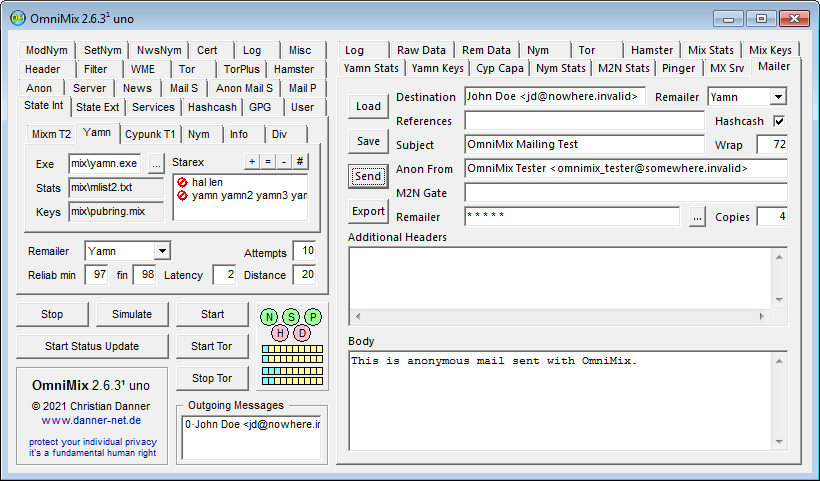Open the www.danner-net.de link
The image size is (820, 481).
[92, 420]
